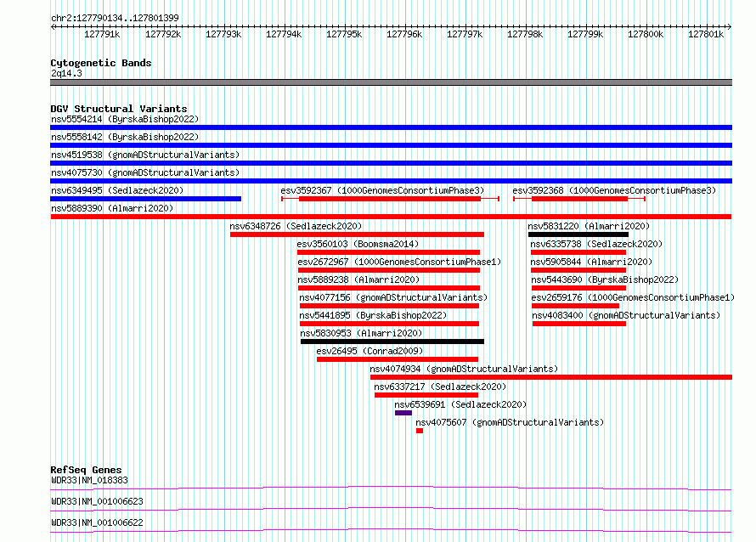Viewport: 756px width, 542px height.
Task: Click the red bar under nsv6348726
Action: pyautogui.click(x=357, y=234)
